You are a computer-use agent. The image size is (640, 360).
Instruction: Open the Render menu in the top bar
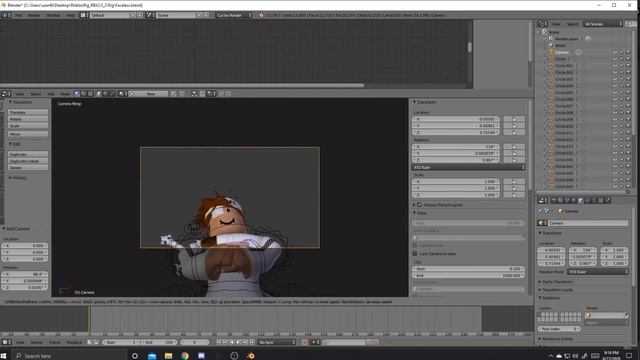pos(34,15)
